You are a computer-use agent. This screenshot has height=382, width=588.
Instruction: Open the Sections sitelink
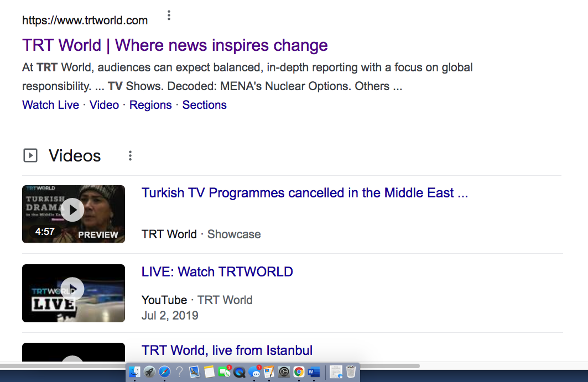[x=204, y=105]
